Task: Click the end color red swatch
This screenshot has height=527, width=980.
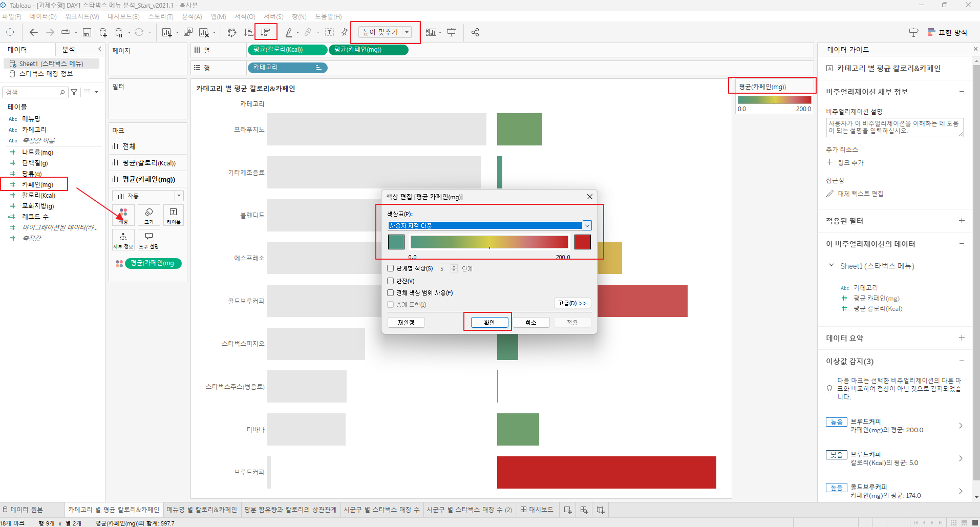Action: tap(583, 242)
